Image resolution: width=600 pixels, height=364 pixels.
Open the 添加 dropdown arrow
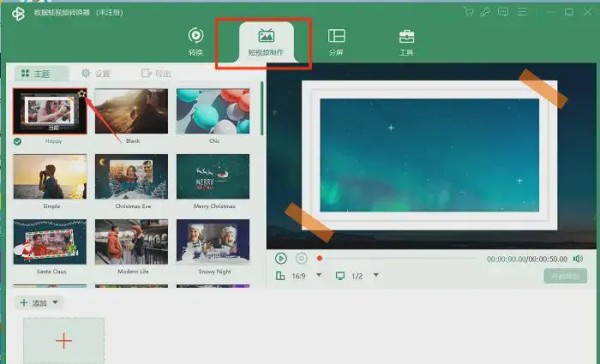[x=55, y=302]
